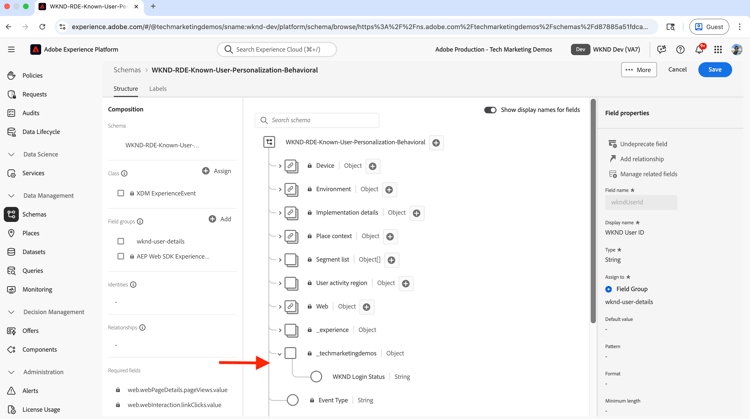Open the hamburger navigation menu
Image resolution: width=750 pixels, height=419 pixels.
(11, 49)
